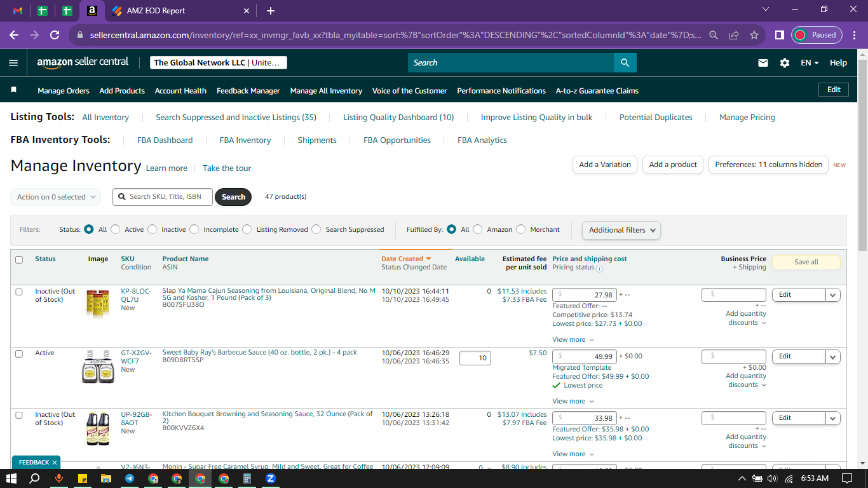Choose the Incomplete status filter
The height and width of the screenshot is (488, 868).
tap(194, 229)
